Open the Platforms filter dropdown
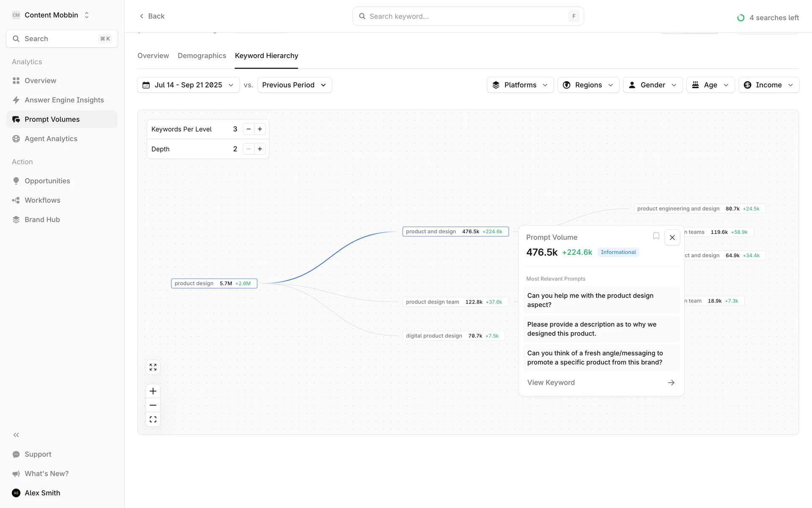Image resolution: width=812 pixels, height=508 pixels. (x=520, y=85)
